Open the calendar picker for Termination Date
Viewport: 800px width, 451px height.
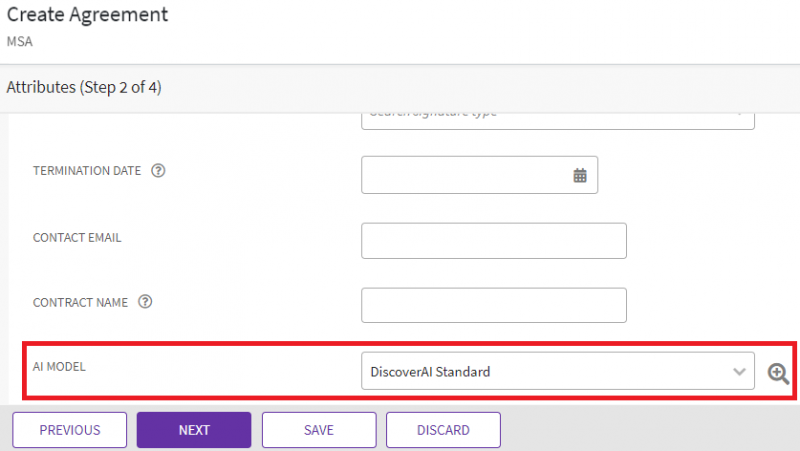(579, 175)
